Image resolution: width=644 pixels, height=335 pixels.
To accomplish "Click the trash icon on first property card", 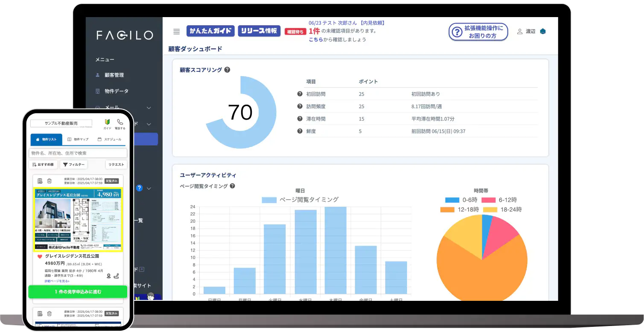I will [x=50, y=181].
